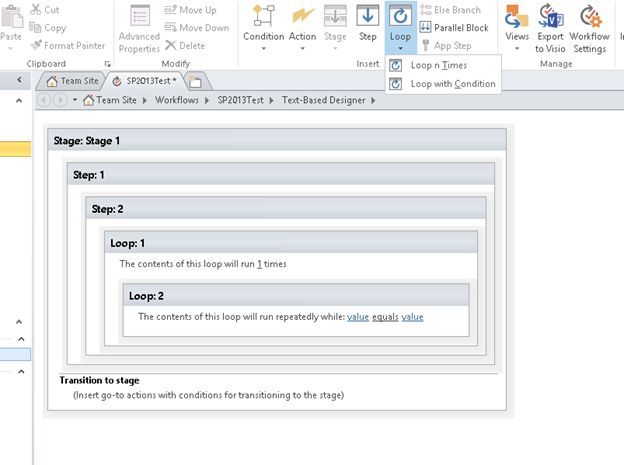This screenshot has height=465, width=624.
Task: Expand the Views dropdown arrow
Action: (517, 49)
